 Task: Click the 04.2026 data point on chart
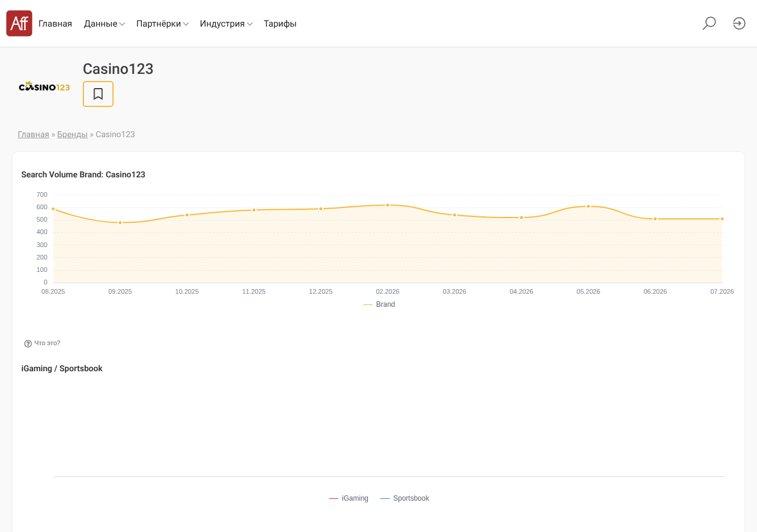pyautogui.click(x=522, y=218)
